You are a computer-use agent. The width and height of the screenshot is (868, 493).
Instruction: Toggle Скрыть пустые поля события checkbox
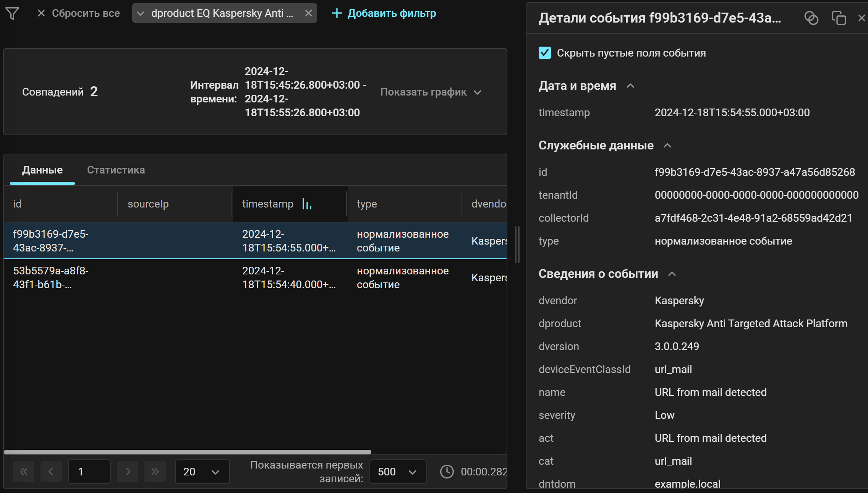tap(545, 53)
